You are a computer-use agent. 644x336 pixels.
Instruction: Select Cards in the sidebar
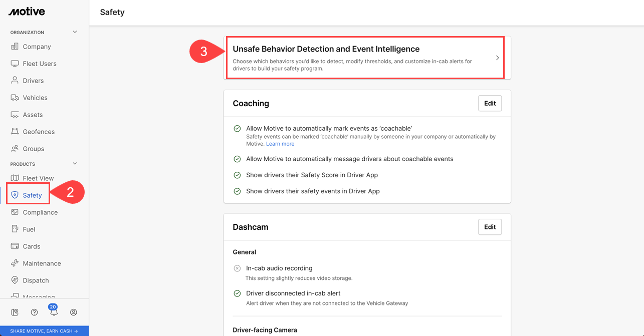click(x=32, y=246)
